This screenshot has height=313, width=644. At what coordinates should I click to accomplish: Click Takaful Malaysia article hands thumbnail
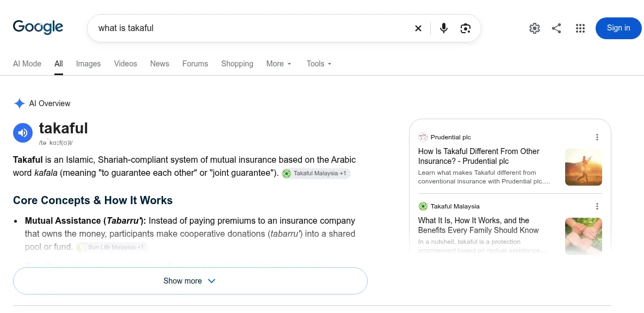[584, 236]
